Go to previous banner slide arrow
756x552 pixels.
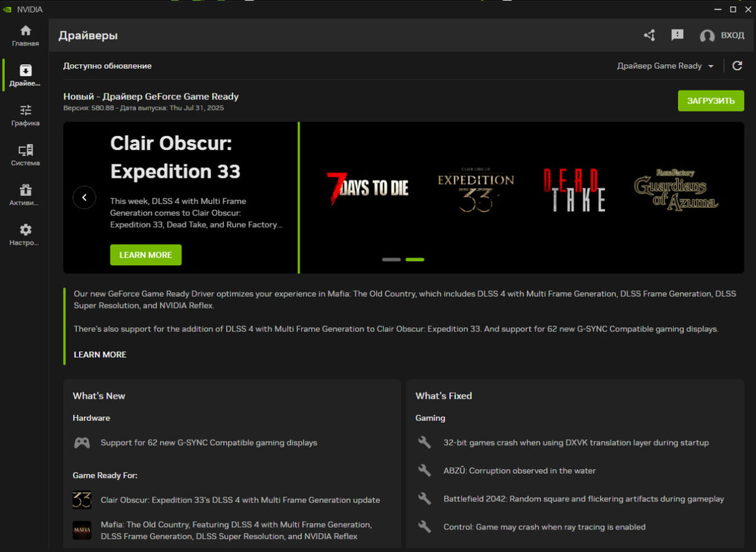[x=84, y=197]
